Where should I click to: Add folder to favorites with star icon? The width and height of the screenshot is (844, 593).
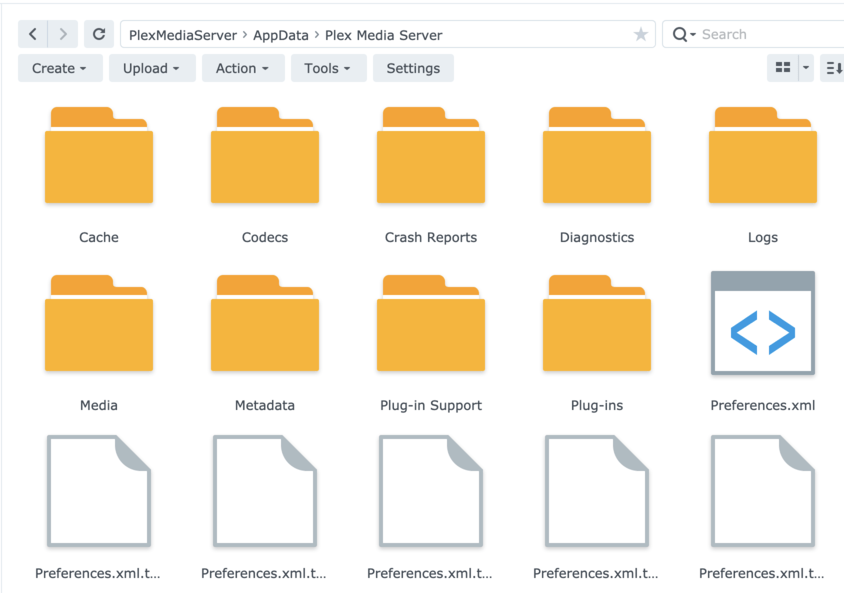click(641, 34)
